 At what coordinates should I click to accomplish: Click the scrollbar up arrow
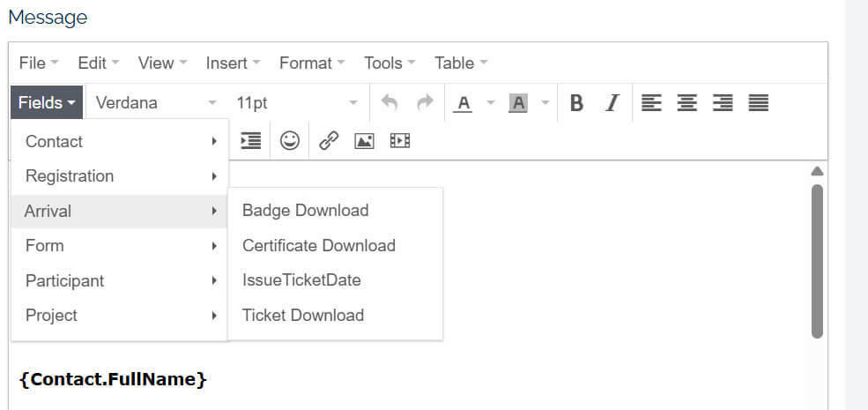pyautogui.click(x=817, y=171)
